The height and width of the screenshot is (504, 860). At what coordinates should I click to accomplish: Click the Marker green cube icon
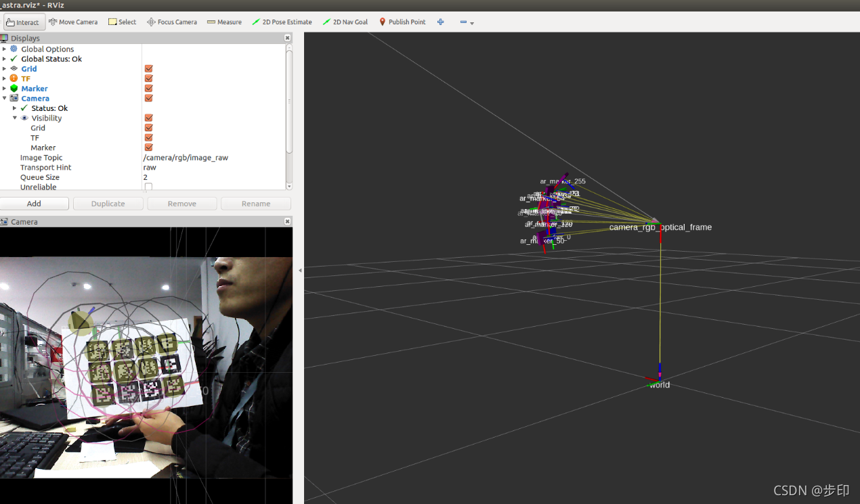point(14,88)
